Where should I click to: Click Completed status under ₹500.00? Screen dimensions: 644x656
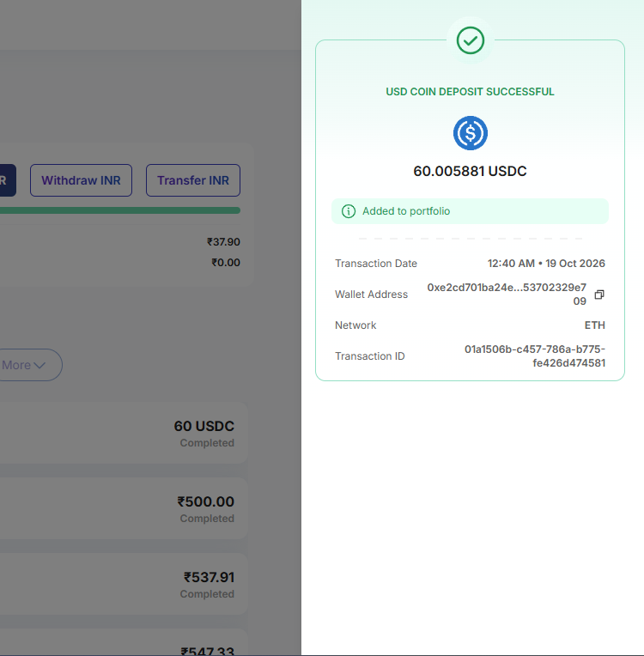207,519
